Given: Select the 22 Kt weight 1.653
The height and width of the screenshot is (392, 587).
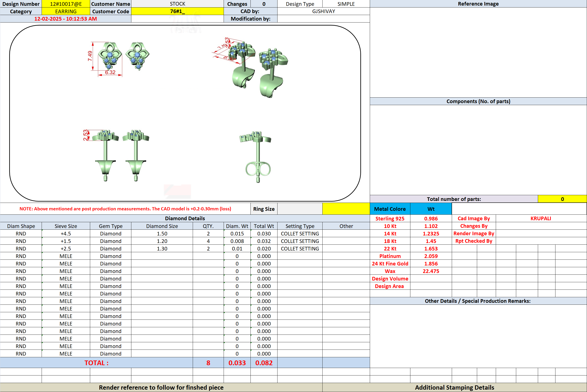Looking at the screenshot, I should [431, 249].
